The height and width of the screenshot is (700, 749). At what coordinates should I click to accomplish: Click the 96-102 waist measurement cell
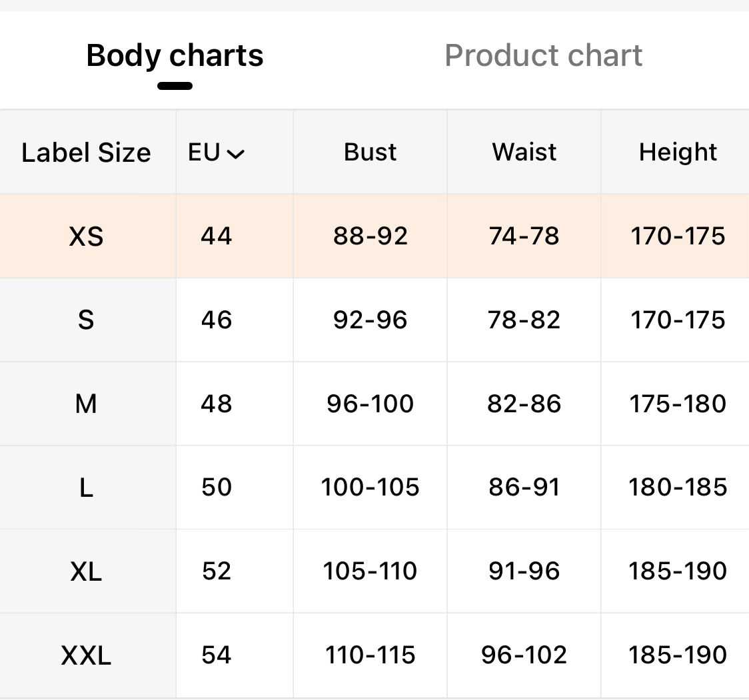click(x=524, y=655)
